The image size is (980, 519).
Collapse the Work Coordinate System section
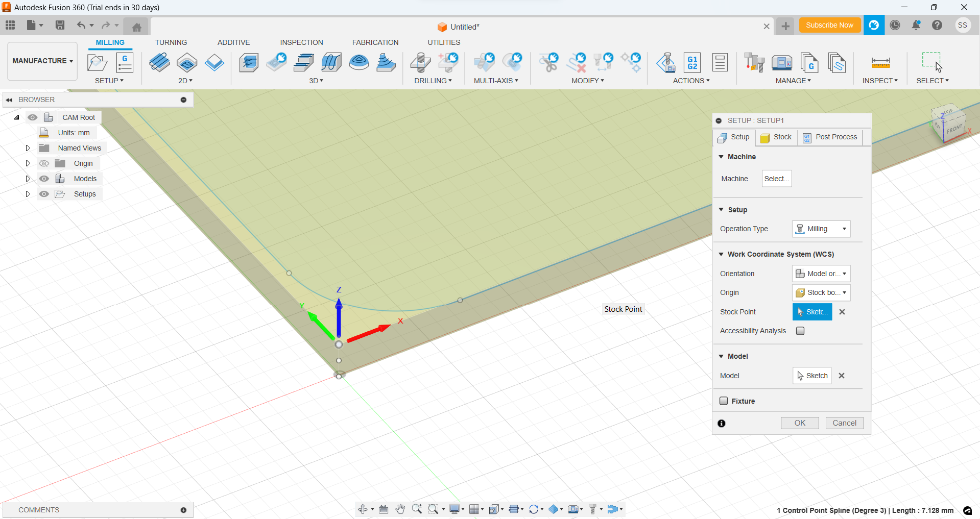click(721, 254)
